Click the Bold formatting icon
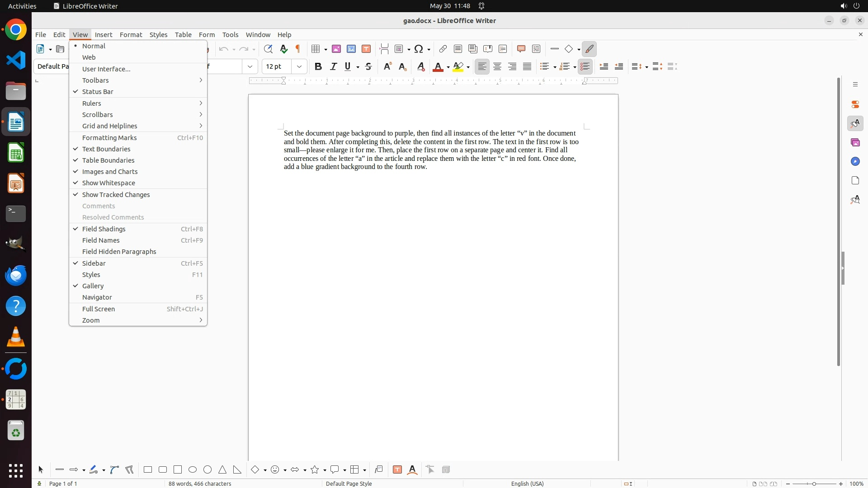This screenshot has height=488, width=868. pos(318,66)
